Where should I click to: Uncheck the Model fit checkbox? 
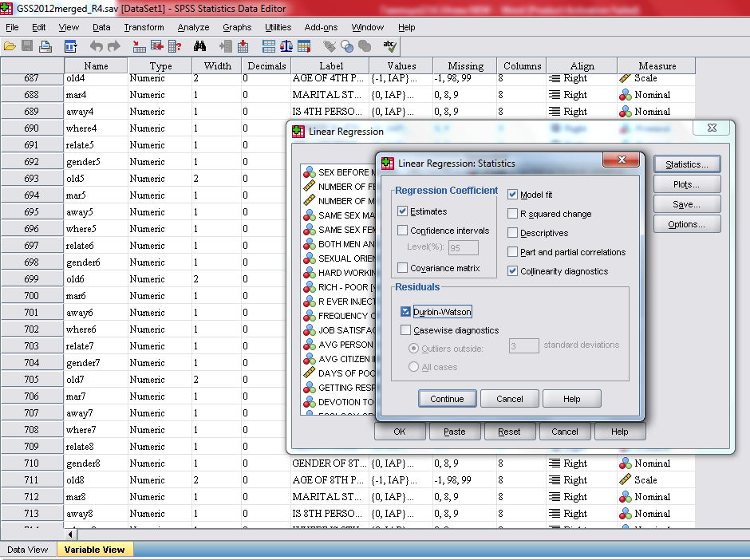[512, 195]
